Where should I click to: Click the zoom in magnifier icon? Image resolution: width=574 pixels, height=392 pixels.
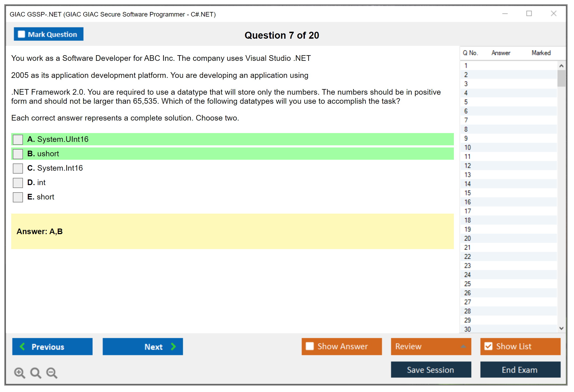[x=19, y=373]
